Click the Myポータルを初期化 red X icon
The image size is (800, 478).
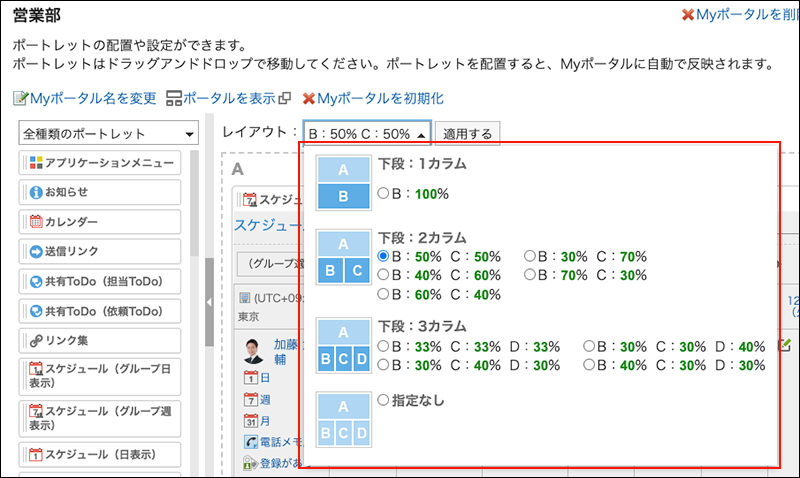pyautogui.click(x=308, y=99)
